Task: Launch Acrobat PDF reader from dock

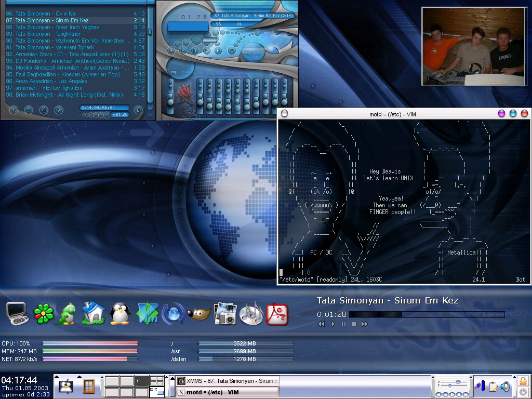Action: pos(277,314)
